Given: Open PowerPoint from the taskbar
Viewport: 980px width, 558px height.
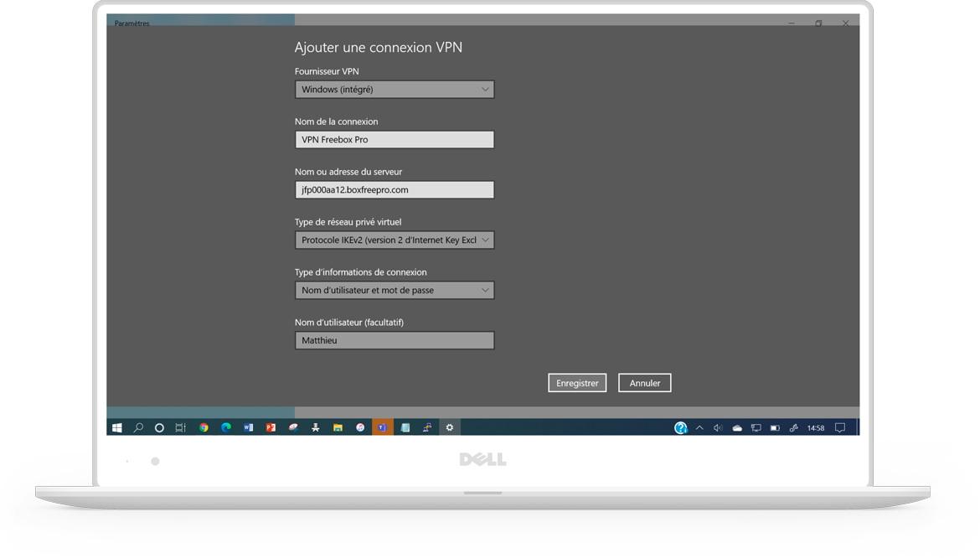Looking at the screenshot, I should [271, 427].
